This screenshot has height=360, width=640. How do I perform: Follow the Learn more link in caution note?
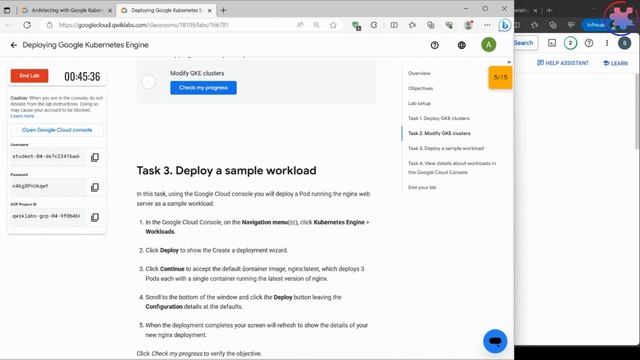(22, 116)
